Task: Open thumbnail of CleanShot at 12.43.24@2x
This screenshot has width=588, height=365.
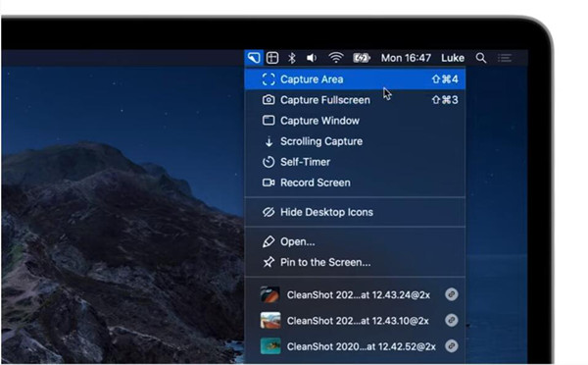Action: pyautogui.click(x=270, y=294)
